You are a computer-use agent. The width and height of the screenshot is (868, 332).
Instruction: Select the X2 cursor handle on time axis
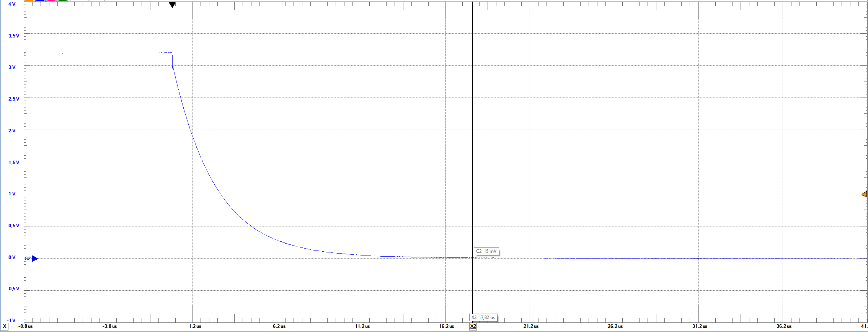pyautogui.click(x=473, y=326)
